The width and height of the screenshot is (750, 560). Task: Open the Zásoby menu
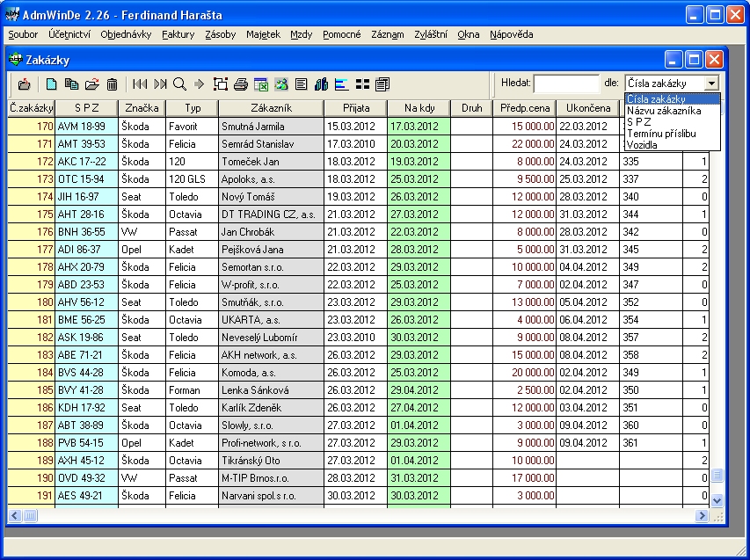click(x=220, y=34)
